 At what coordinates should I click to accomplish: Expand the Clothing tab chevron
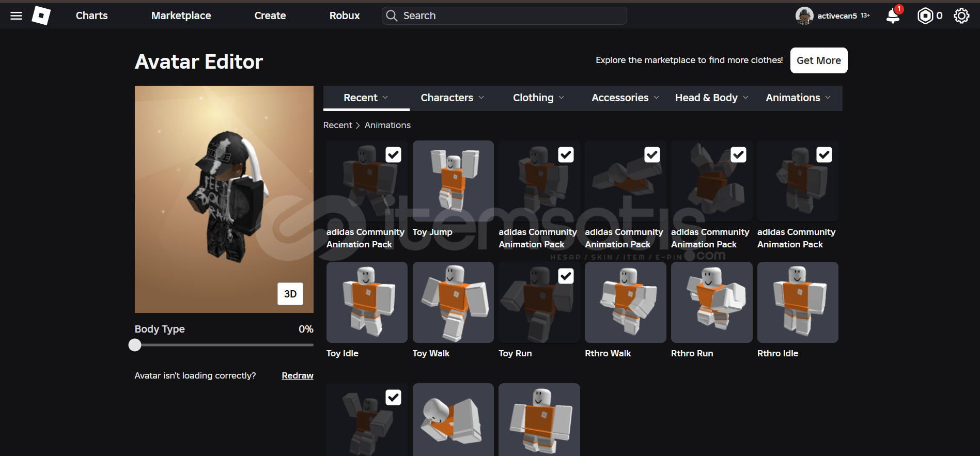562,98
